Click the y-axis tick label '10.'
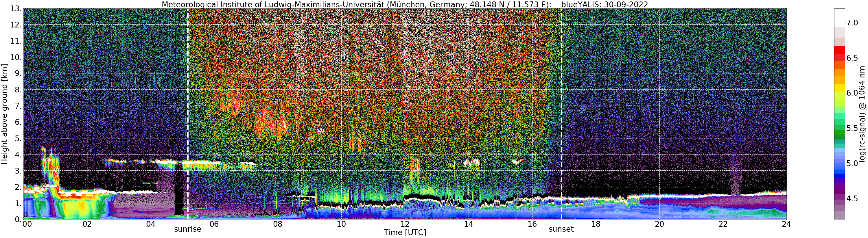Screen dimensions: 868x238 [x=16, y=57]
